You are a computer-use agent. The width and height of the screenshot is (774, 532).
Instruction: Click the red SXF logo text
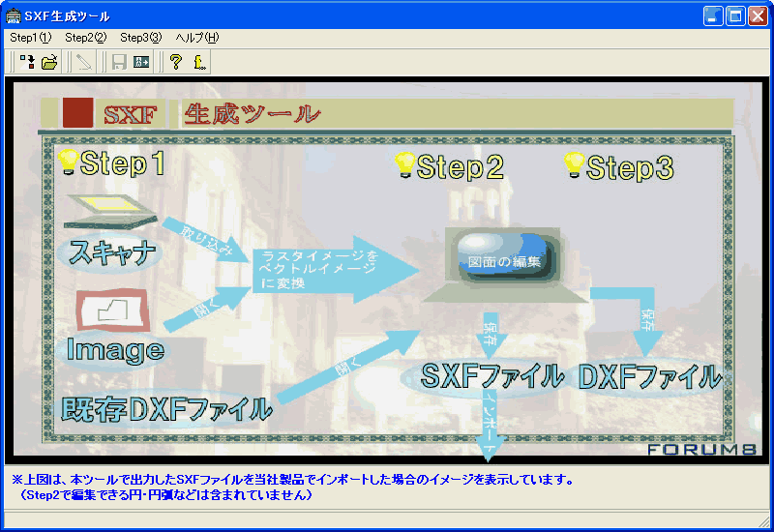click(131, 115)
